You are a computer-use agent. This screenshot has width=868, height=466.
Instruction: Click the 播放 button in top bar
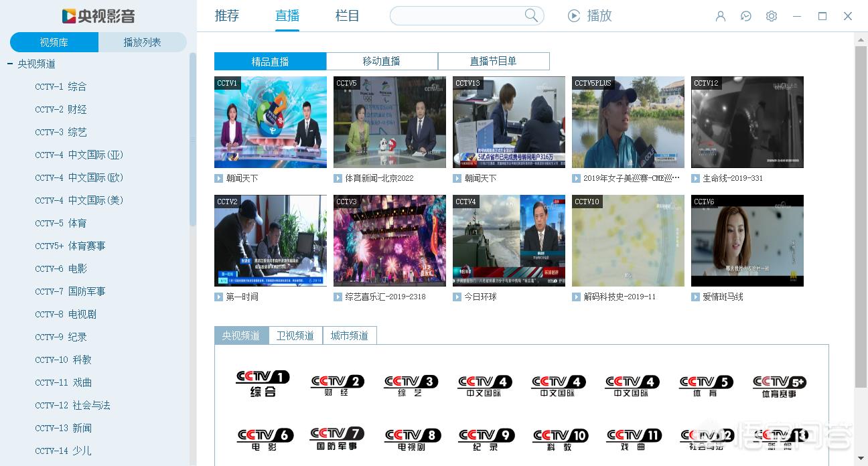point(590,15)
